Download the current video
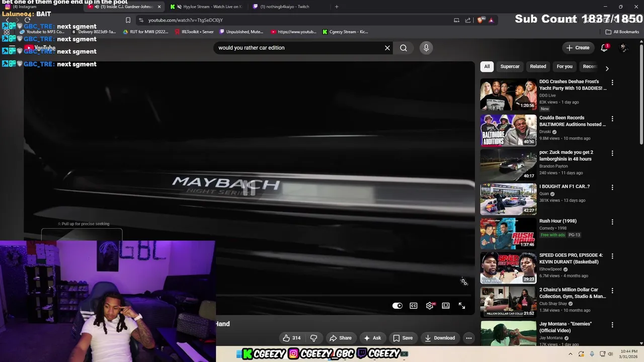The image size is (644, 362). tap(440, 338)
